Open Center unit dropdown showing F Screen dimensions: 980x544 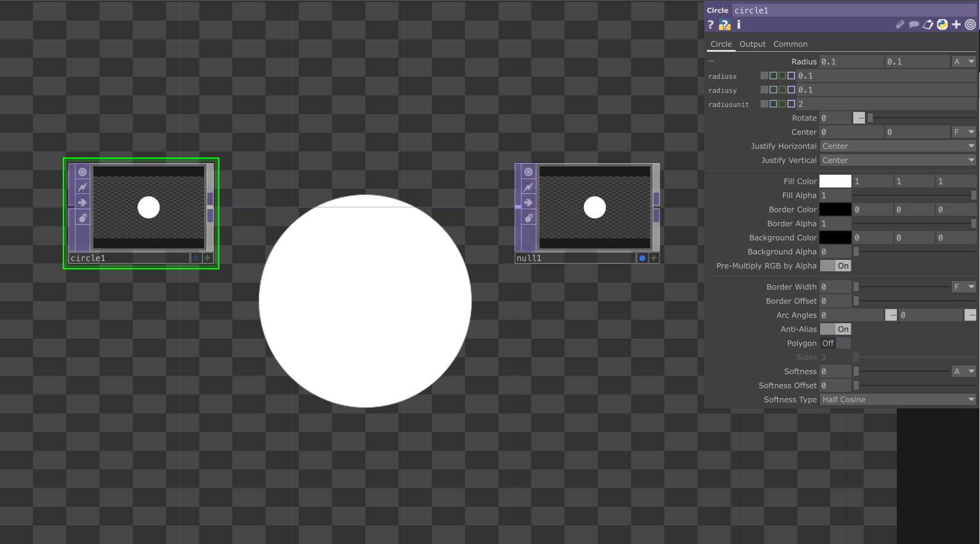coord(964,132)
